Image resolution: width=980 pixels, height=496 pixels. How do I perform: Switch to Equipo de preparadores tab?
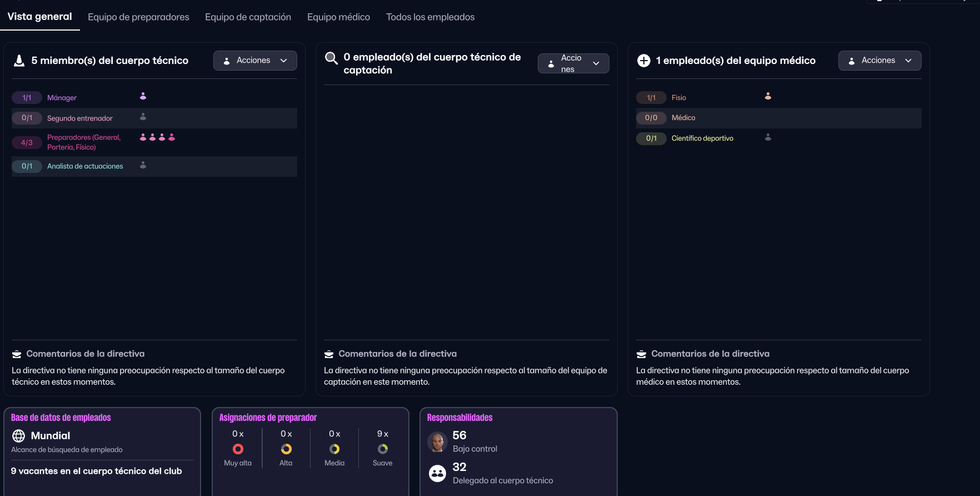138,17
